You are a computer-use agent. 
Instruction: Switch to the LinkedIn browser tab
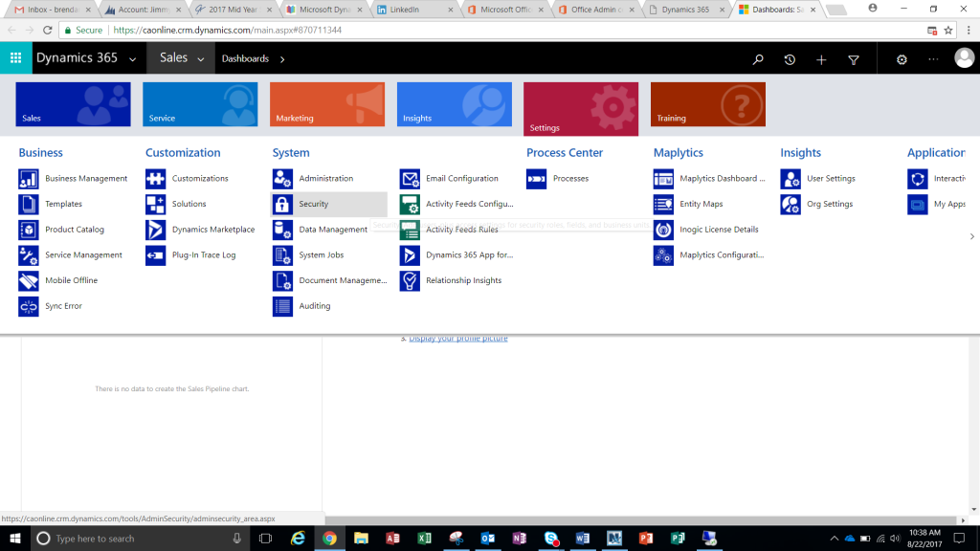click(414, 10)
